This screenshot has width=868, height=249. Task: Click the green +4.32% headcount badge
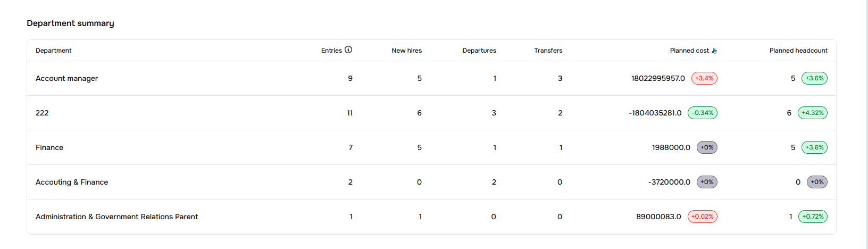tap(812, 113)
